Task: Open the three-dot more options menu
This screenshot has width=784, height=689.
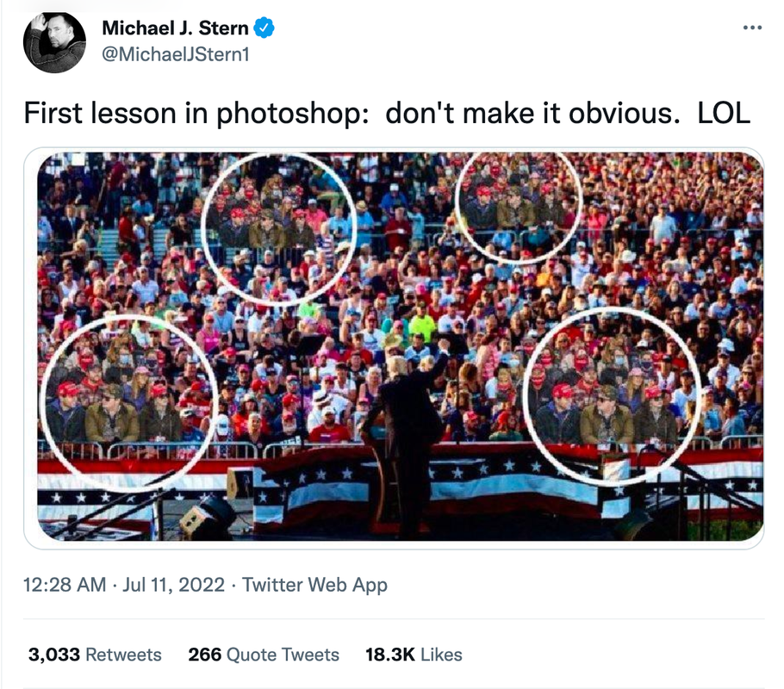Action: 752,28
